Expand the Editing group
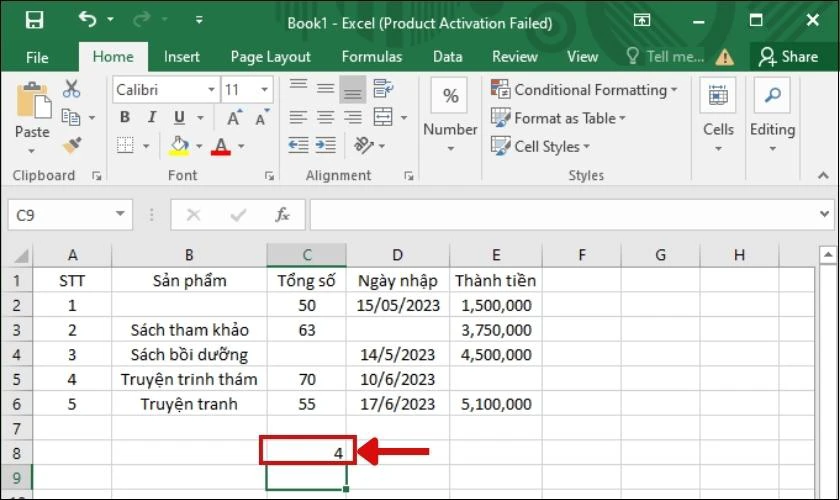 click(772, 115)
